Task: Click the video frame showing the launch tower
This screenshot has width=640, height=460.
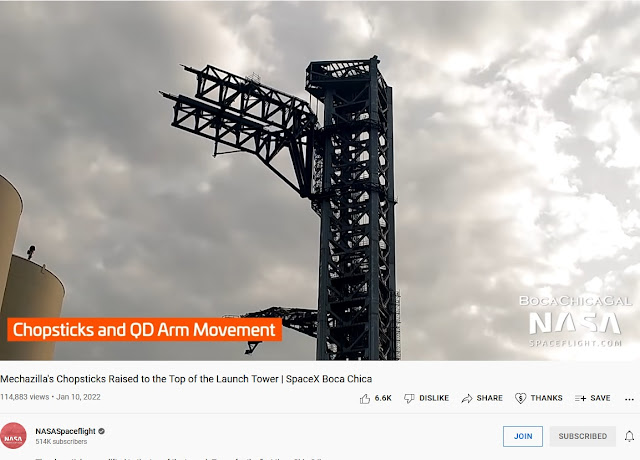Action: 320,180
